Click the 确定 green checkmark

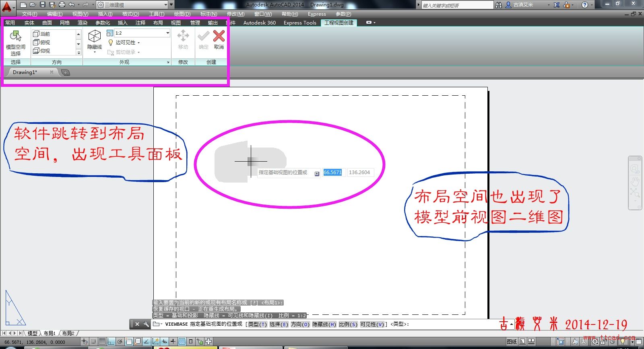tap(203, 36)
